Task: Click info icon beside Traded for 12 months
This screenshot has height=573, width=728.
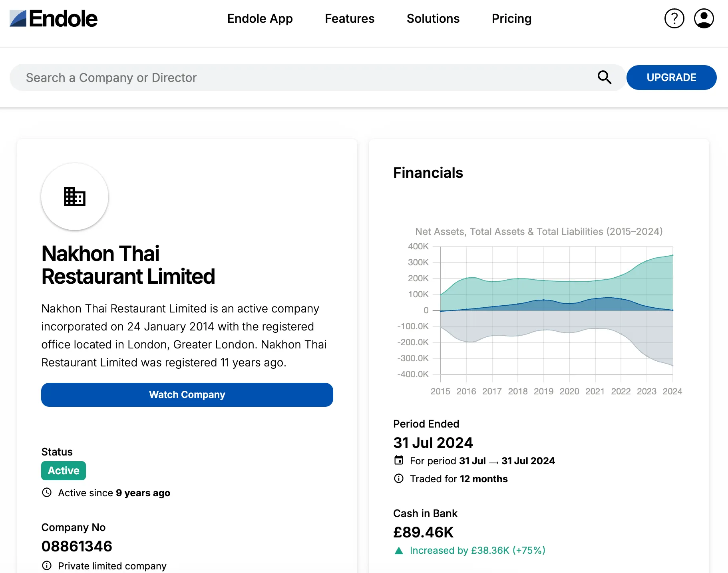Action: coord(399,478)
